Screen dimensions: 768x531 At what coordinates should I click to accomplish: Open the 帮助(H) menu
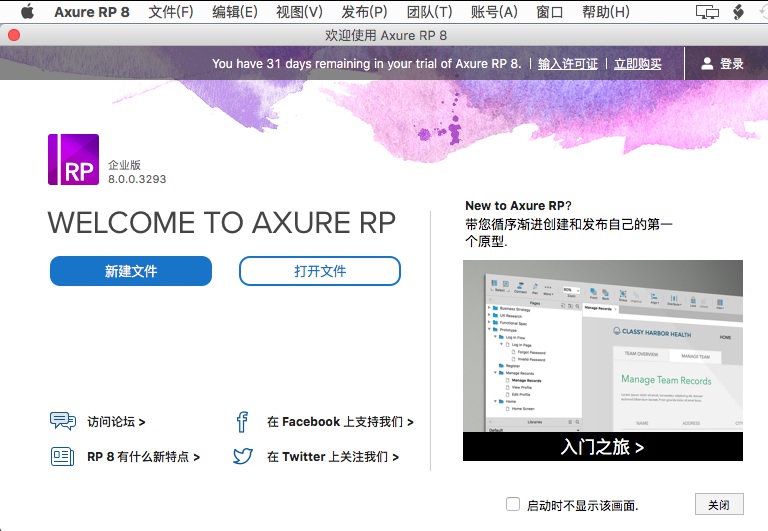(x=605, y=12)
